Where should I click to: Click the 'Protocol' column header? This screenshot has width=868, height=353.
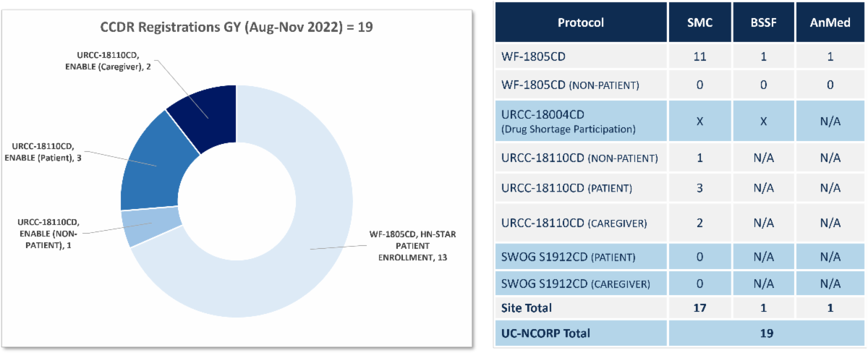click(x=581, y=22)
